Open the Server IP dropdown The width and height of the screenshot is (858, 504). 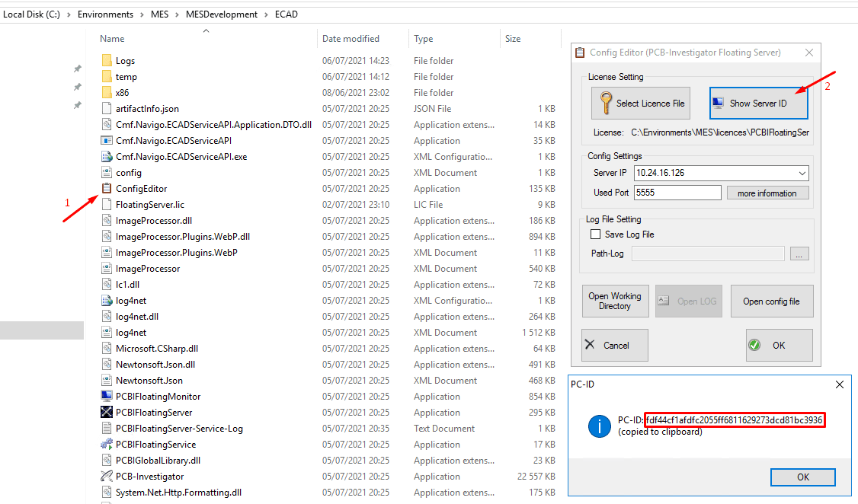coord(802,173)
